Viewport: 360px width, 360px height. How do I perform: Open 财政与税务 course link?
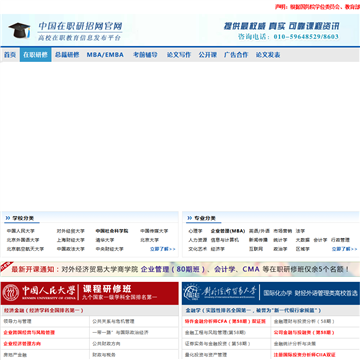click(x=104, y=355)
